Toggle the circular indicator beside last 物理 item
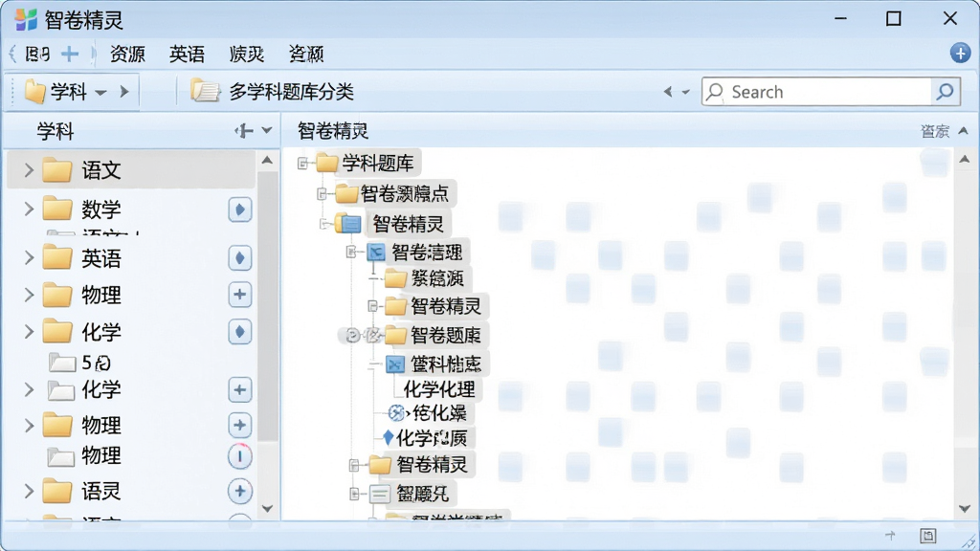The height and width of the screenshot is (551, 980). coord(240,456)
